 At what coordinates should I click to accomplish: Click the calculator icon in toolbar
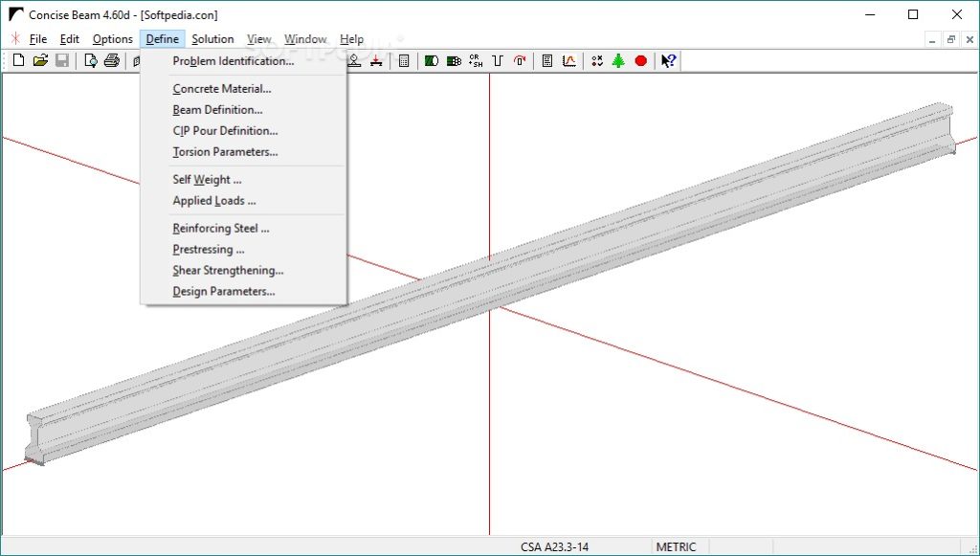click(x=404, y=61)
